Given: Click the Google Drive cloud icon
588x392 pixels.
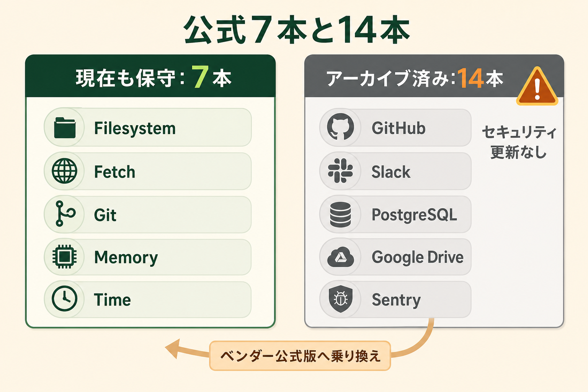Looking at the screenshot, I should tap(340, 257).
